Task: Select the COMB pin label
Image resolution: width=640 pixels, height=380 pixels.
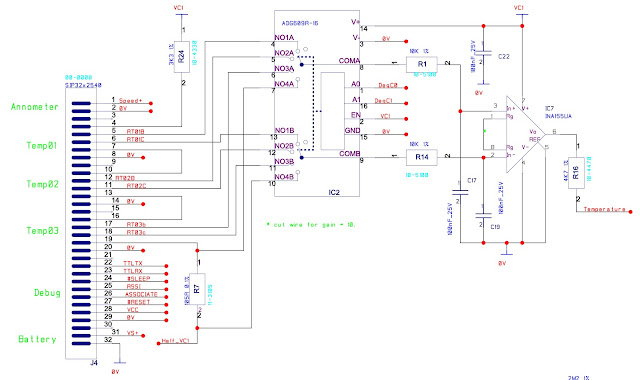Action: tap(350, 154)
